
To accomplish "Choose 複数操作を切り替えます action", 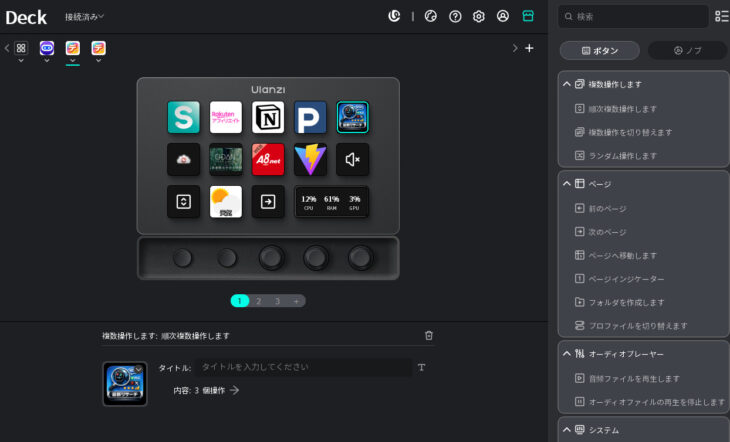I will pos(624,132).
